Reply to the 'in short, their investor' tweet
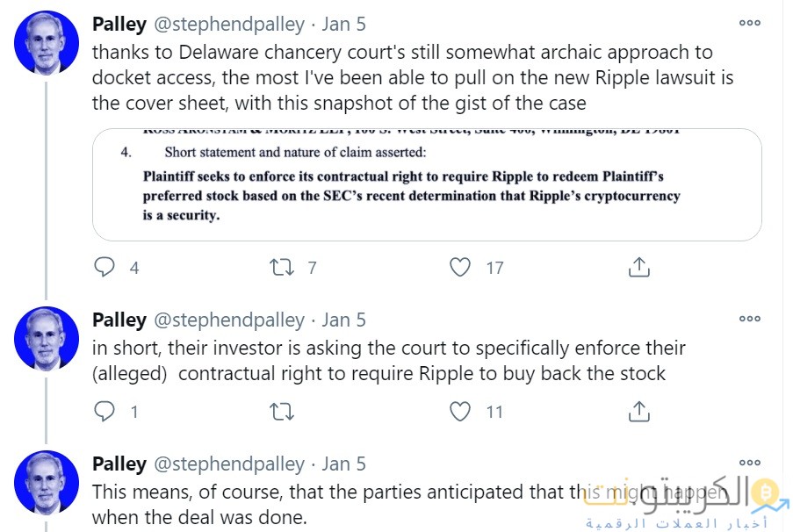Image resolution: width=793 pixels, height=532 pixels. [x=105, y=411]
